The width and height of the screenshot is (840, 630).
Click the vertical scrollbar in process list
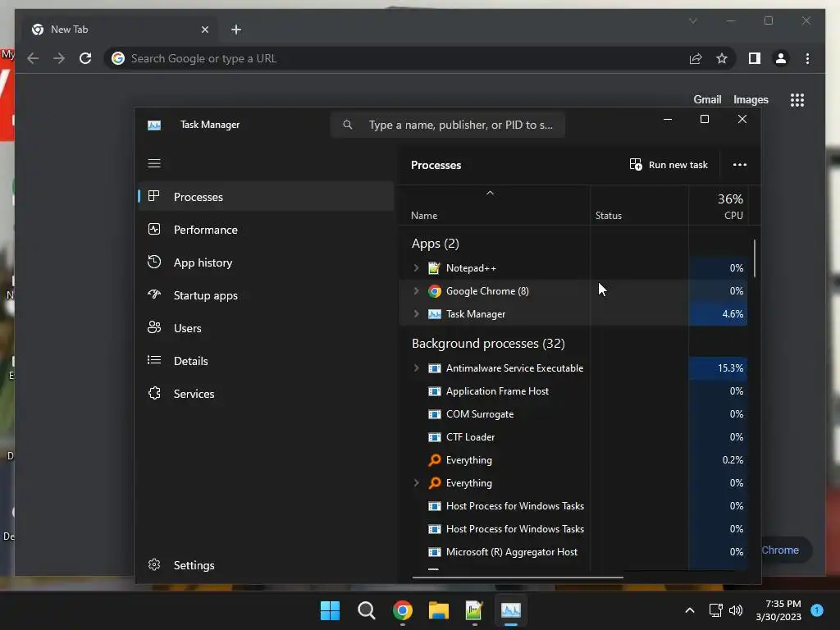coord(755,258)
